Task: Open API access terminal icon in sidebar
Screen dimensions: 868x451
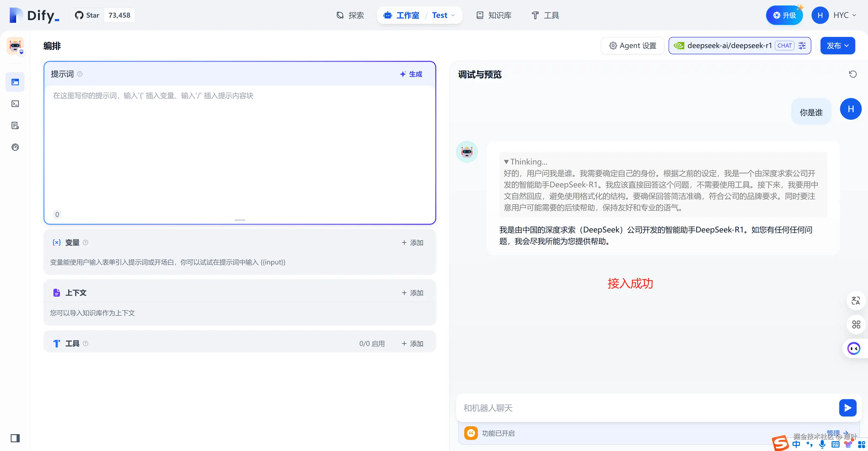Action: (x=15, y=104)
